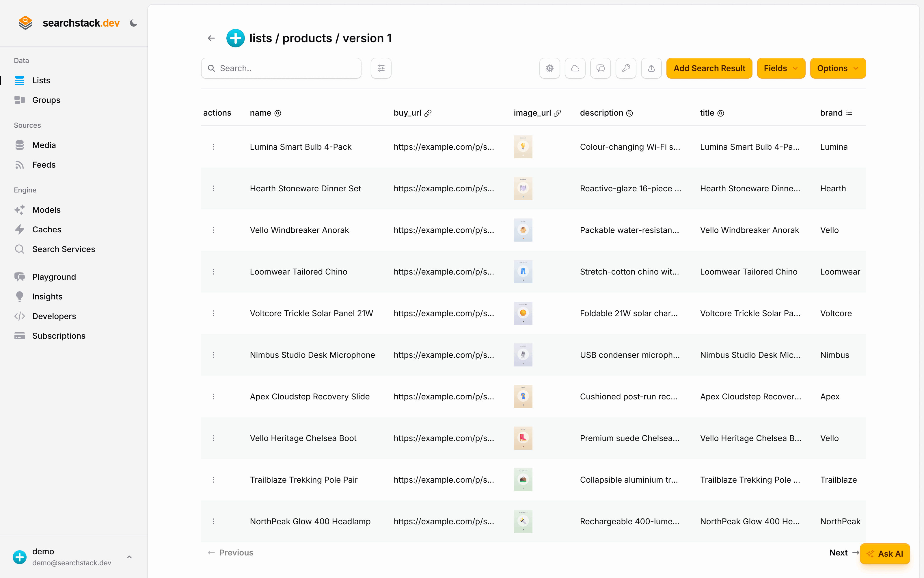Click the Apex Cloudstep image thumbnail
The image size is (924, 578).
tap(523, 397)
